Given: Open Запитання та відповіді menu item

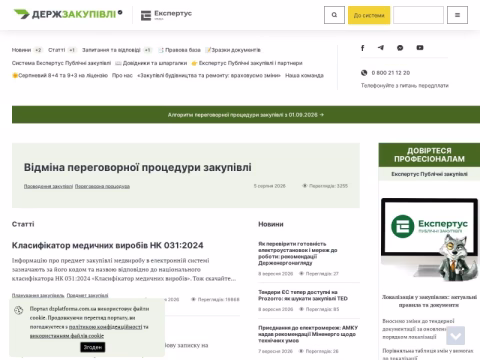Looking at the screenshot, I should pyautogui.click(x=111, y=50).
